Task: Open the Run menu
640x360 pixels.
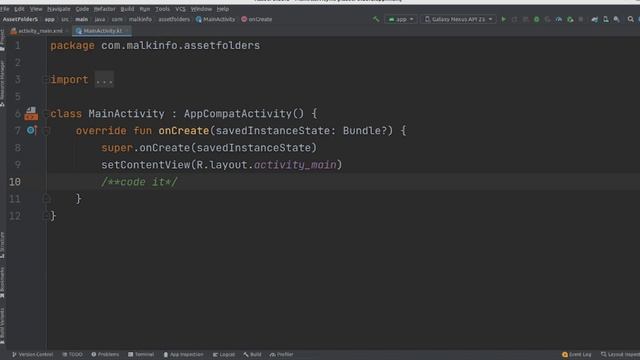Action: [144, 9]
